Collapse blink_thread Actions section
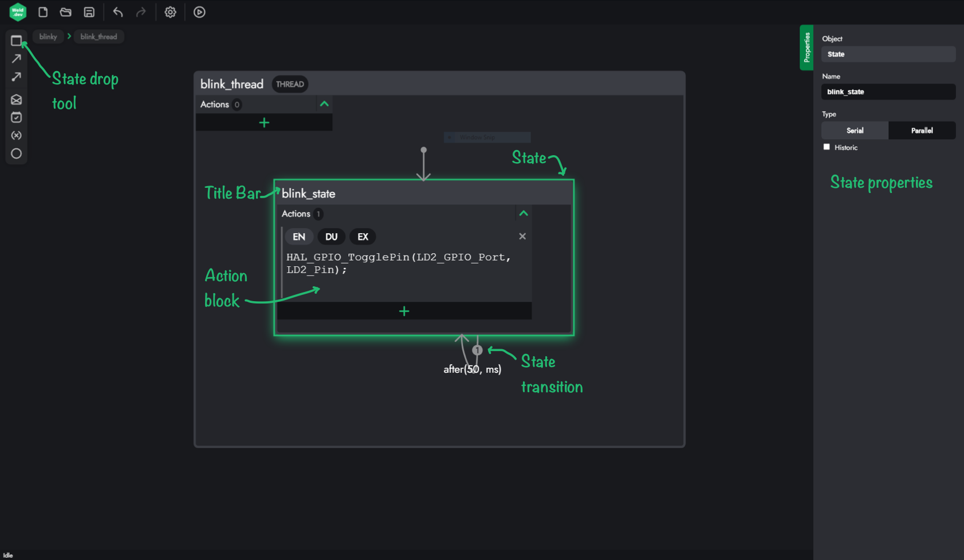 (x=324, y=104)
